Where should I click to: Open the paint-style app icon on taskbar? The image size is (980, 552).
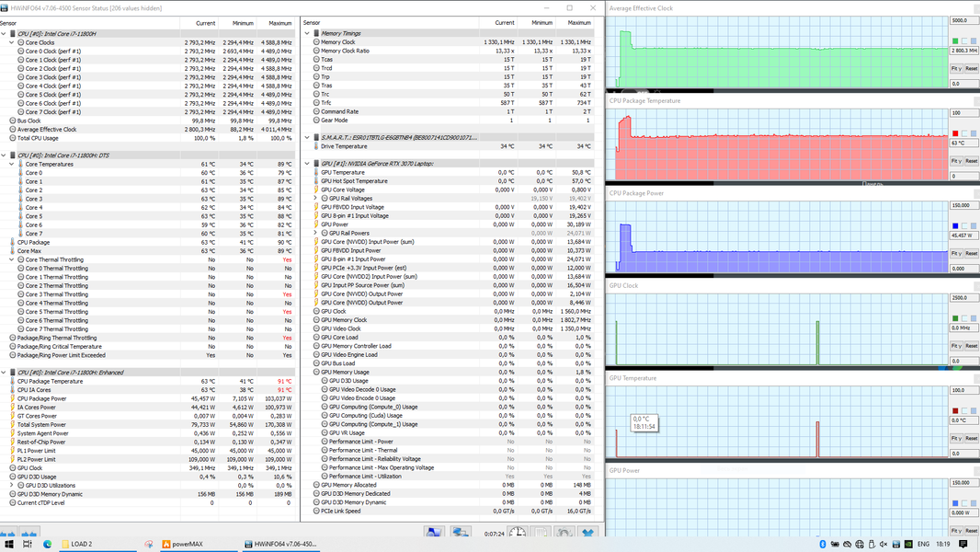click(x=148, y=544)
